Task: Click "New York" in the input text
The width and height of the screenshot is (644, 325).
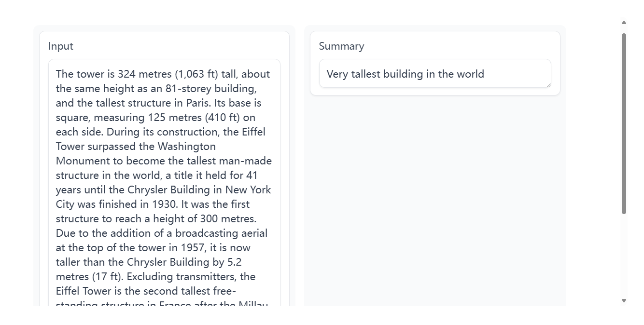Action: tap(248, 190)
